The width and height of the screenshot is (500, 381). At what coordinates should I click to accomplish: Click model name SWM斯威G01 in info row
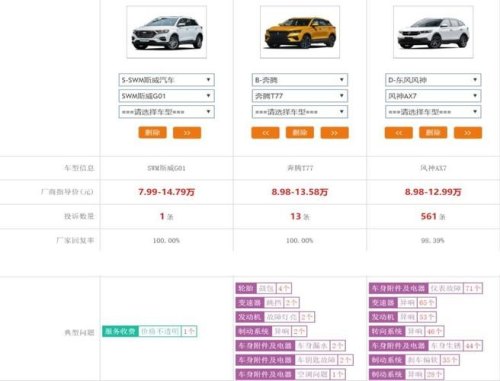coord(166,168)
